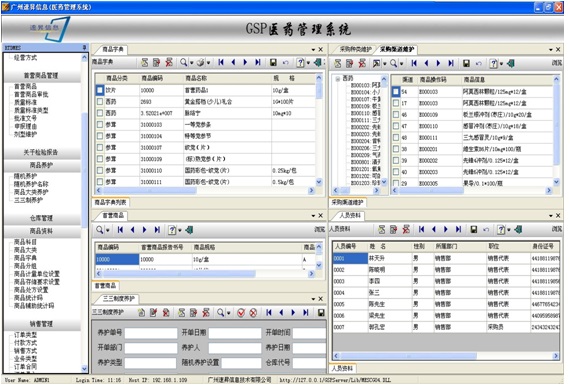
Task: Go to next record in 首营商品 panel toolbar
Action: pos(144,230)
